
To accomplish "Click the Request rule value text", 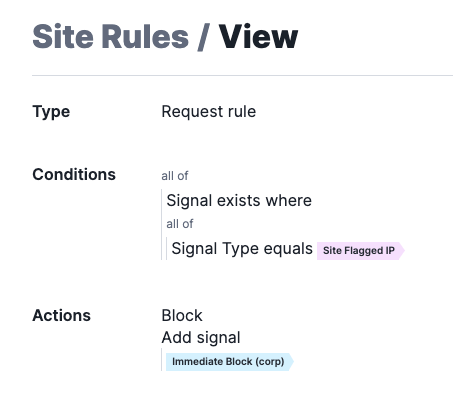I will point(209,111).
